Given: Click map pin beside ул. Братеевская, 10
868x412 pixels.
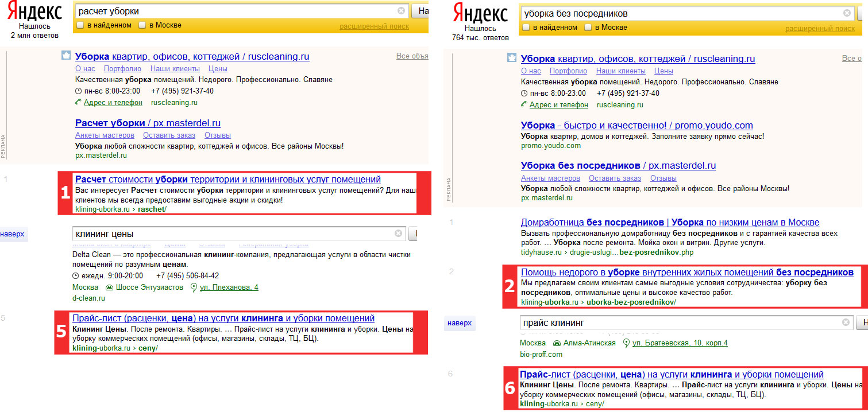Looking at the screenshot, I should pyautogui.click(x=626, y=343).
